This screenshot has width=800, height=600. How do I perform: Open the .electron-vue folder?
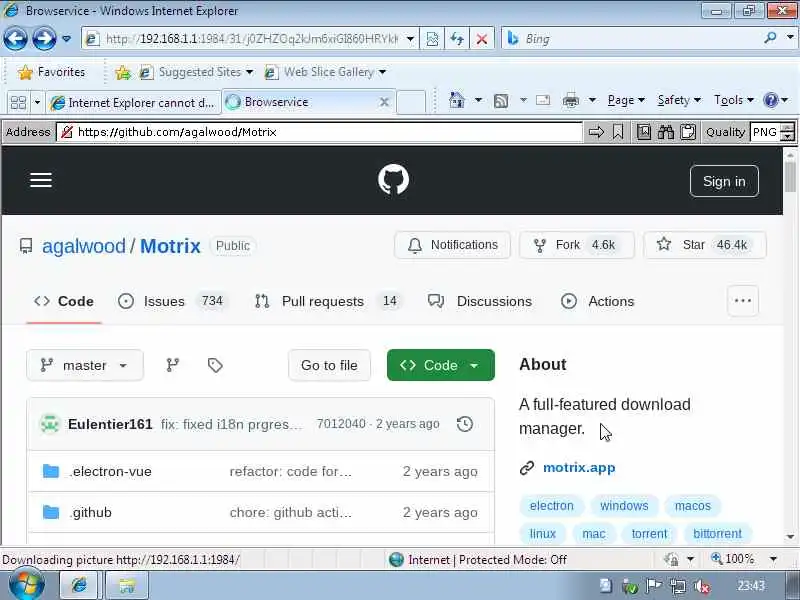[x=111, y=471]
